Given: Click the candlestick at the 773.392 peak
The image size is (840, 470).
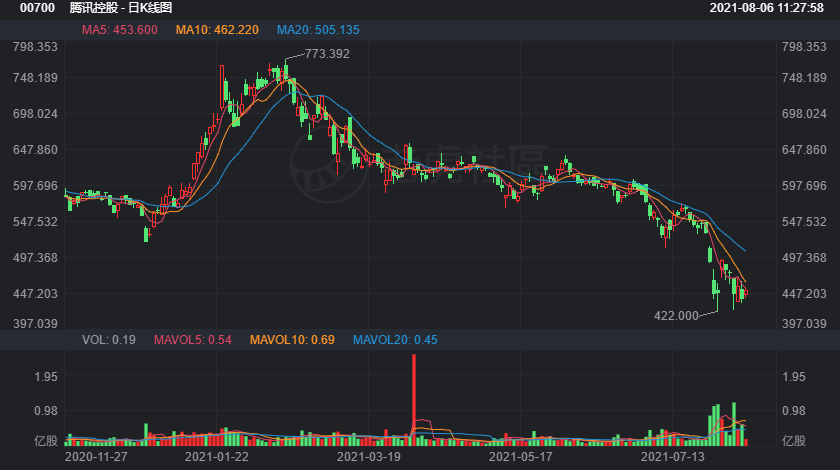Looking at the screenshot, I should point(286,70).
